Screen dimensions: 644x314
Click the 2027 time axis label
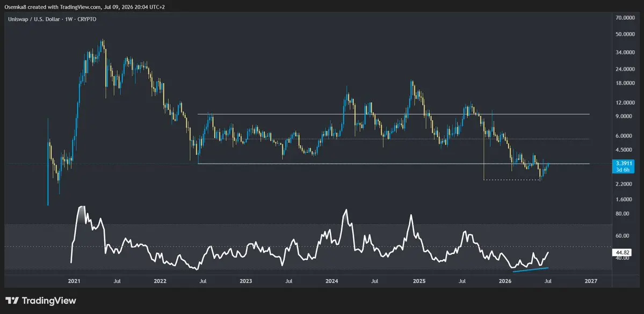pyautogui.click(x=591, y=281)
